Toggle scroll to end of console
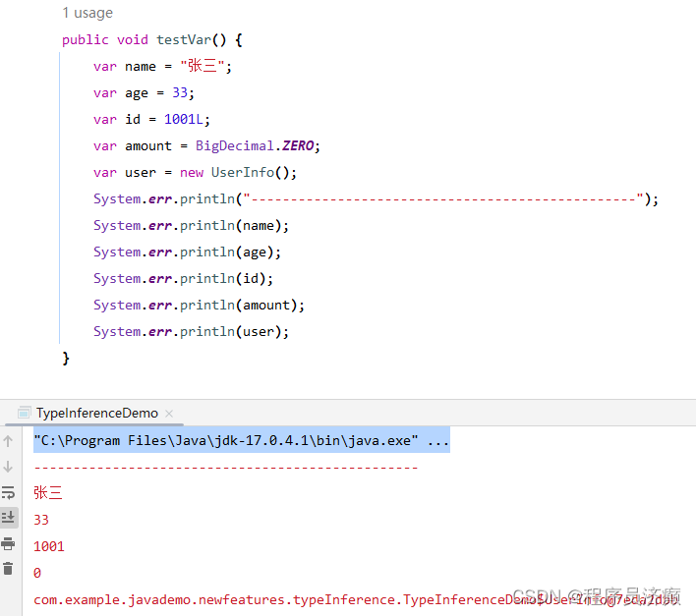This screenshot has width=696, height=616. pyautogui.click(x=8, y=518)
